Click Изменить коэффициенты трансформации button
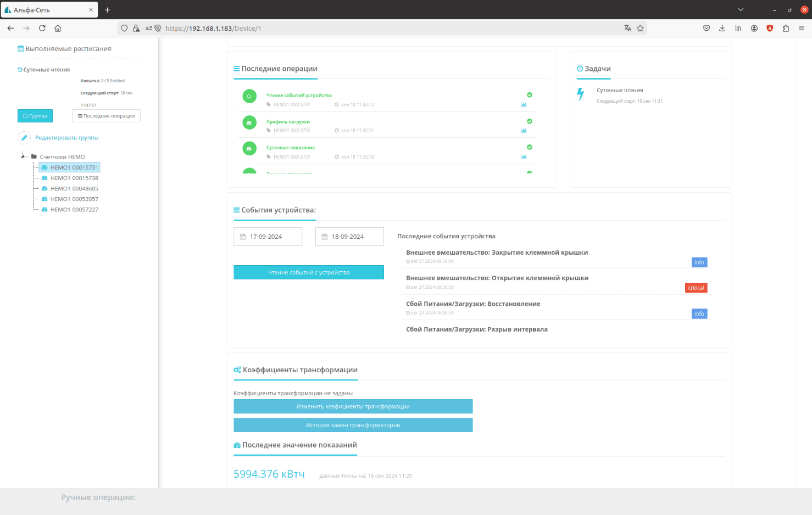 click(x=353, y=406)
